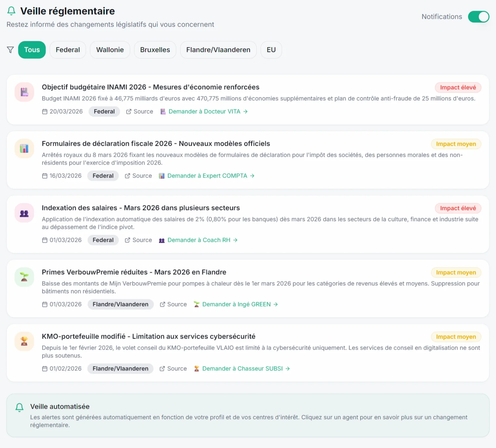Open Source link for Formulaires de déclaration fiscale
This screenshot has height=448, width=496.
(138, 176)
